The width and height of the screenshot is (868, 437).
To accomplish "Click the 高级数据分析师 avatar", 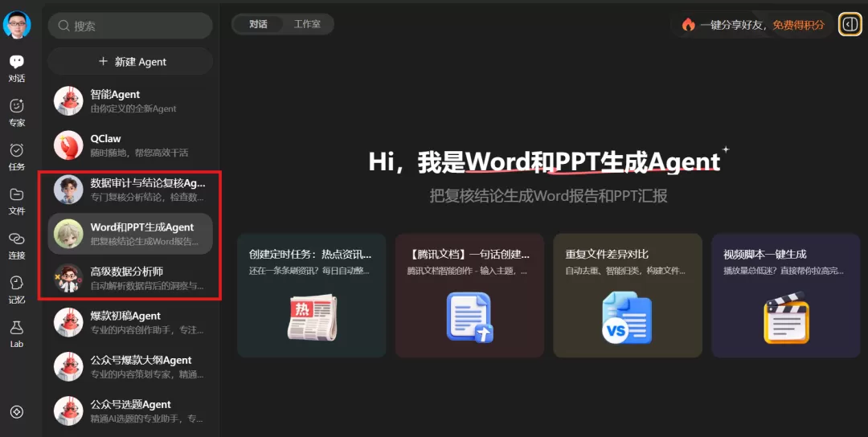I will click(68, 278).
